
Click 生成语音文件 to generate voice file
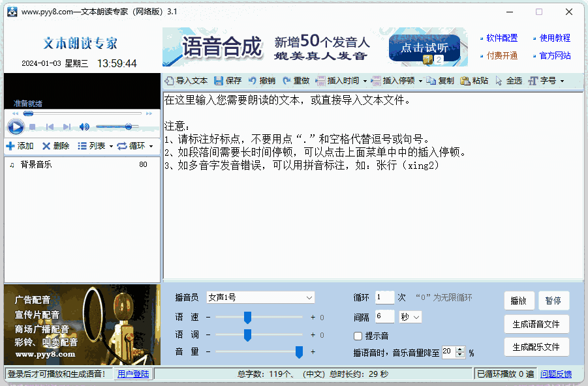pos(536,324)
